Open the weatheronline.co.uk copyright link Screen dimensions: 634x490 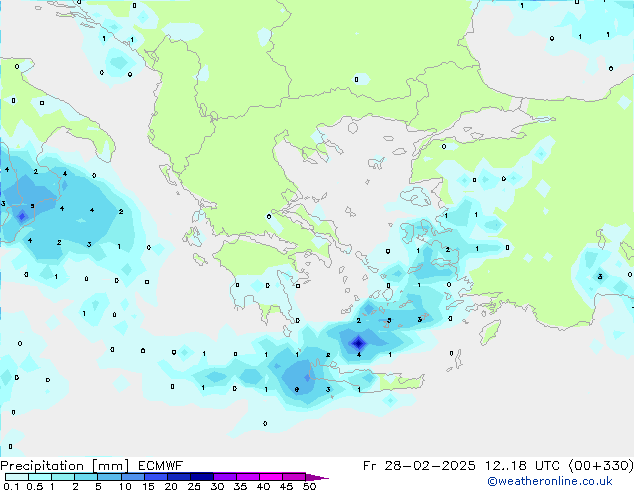(x=550, y=481)
